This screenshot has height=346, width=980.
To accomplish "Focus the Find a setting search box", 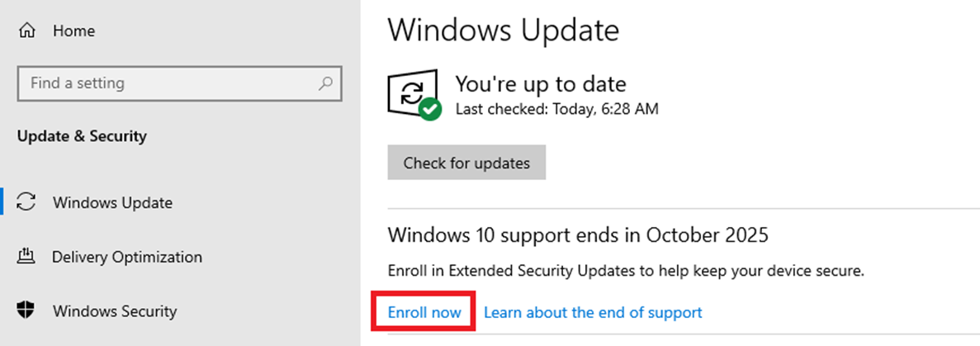I will coord(165,83).
